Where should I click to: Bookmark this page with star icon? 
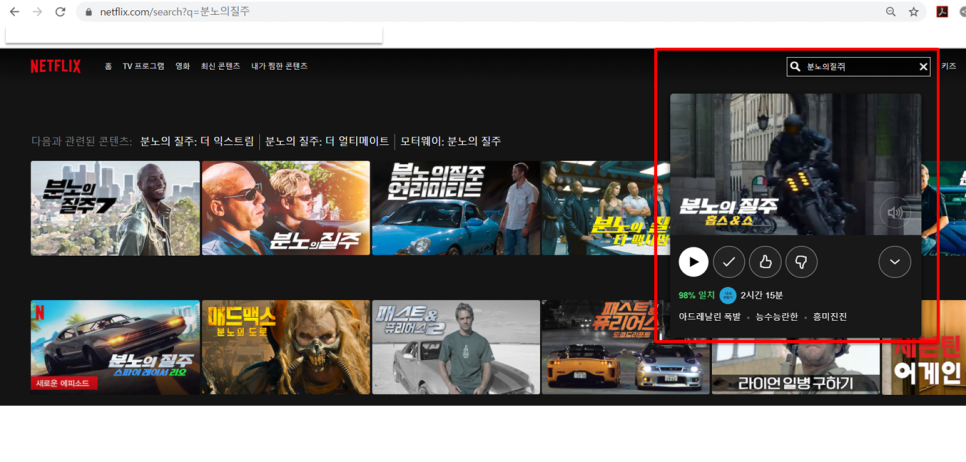coord(914,12)
